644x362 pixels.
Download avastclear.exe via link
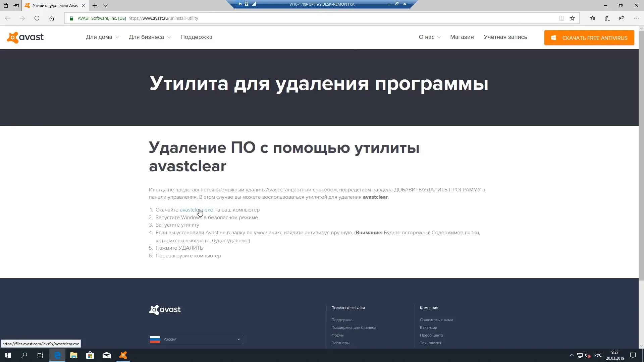coord(196,210)
